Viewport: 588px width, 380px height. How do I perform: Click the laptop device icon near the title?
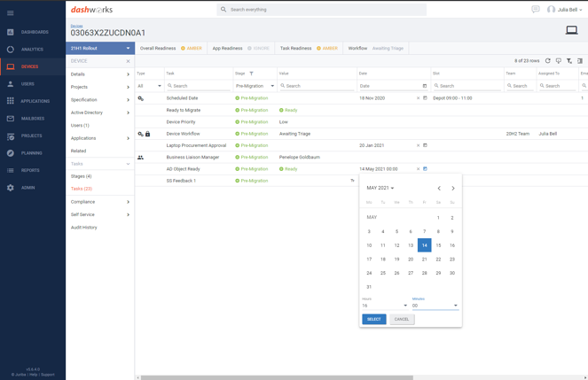[x=571, y=30]
